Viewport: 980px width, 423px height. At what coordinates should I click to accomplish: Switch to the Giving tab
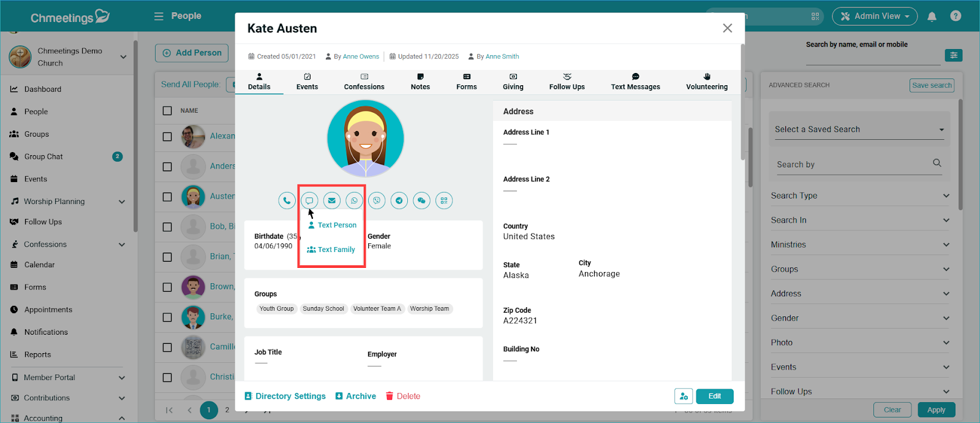point(513,82)
